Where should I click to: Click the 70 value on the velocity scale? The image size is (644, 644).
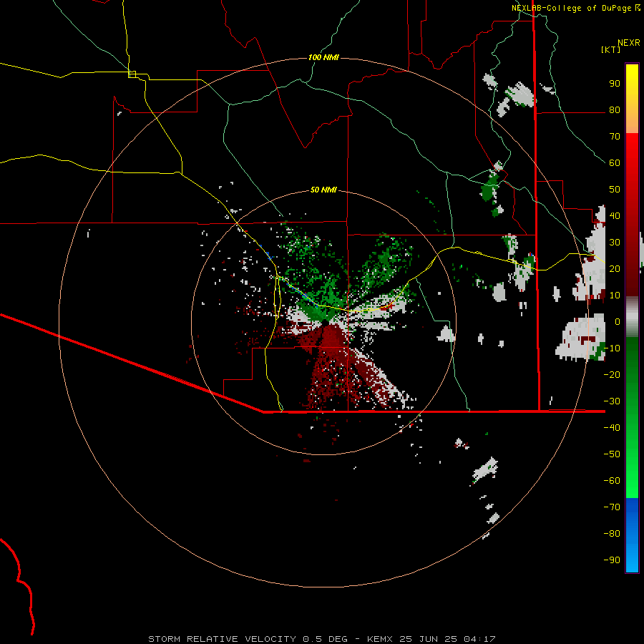(x=615, y=137)
